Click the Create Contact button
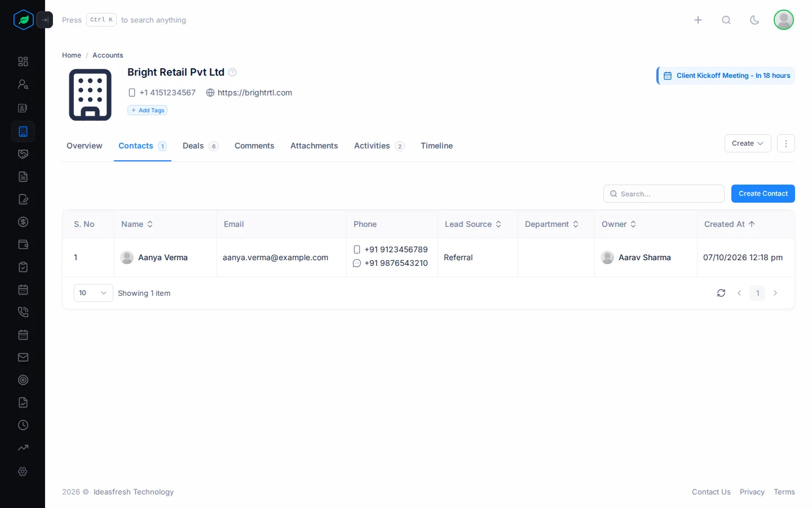This screenshot has height=508, width=812. click(x=763, y=194)
